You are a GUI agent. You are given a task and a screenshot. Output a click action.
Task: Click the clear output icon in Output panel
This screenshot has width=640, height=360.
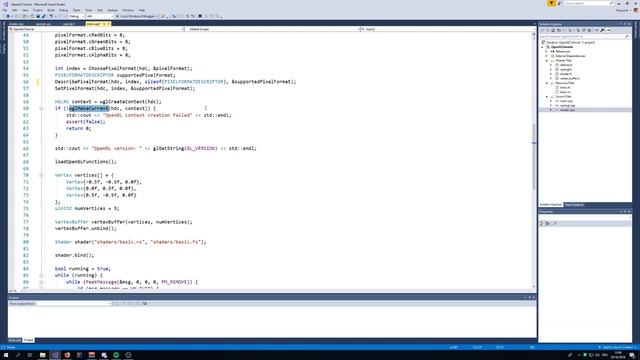[x=138, y=304]
